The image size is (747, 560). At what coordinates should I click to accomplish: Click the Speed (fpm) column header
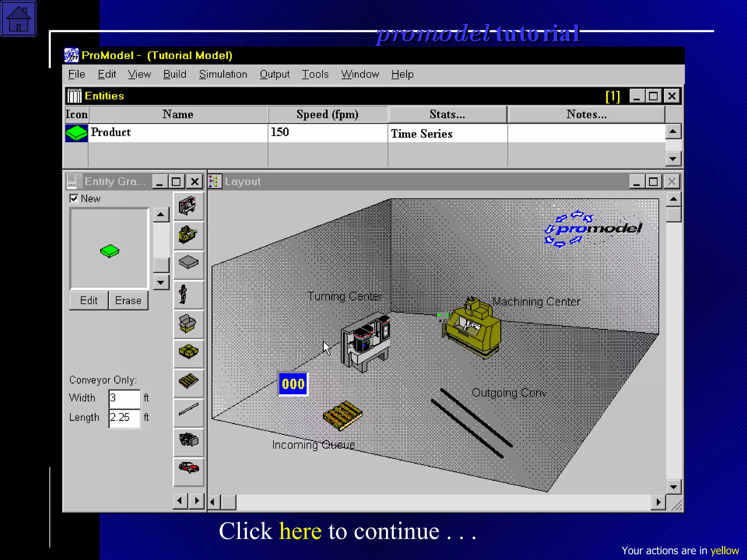328,114
